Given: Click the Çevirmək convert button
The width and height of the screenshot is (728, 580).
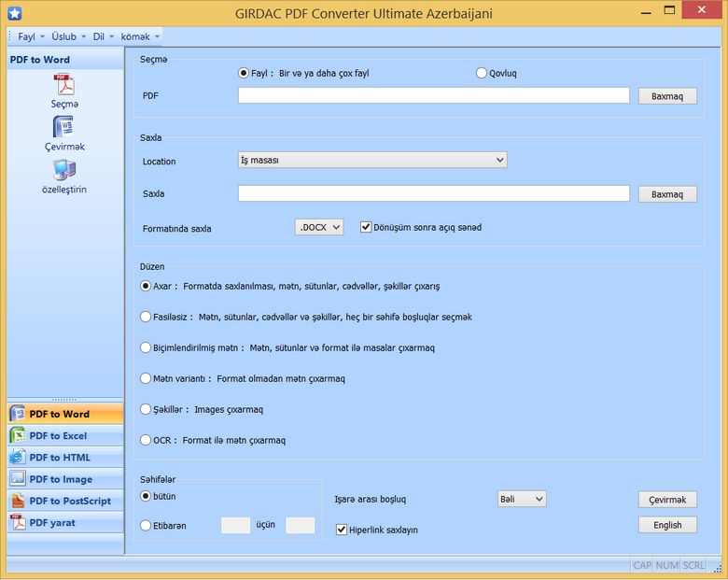Looking at the screenshot, I should [x=667, y=500].
